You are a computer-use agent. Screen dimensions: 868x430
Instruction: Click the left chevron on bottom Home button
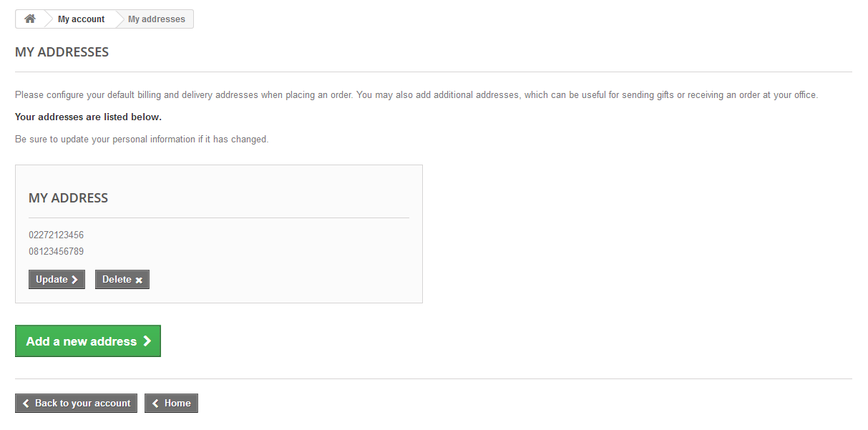155,404
